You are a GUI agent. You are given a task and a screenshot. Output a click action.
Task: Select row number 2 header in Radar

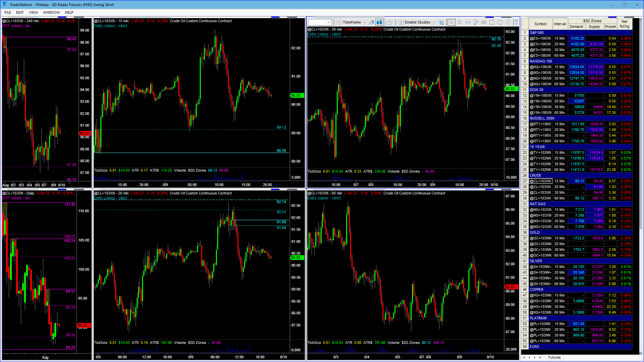coord(525,39)
